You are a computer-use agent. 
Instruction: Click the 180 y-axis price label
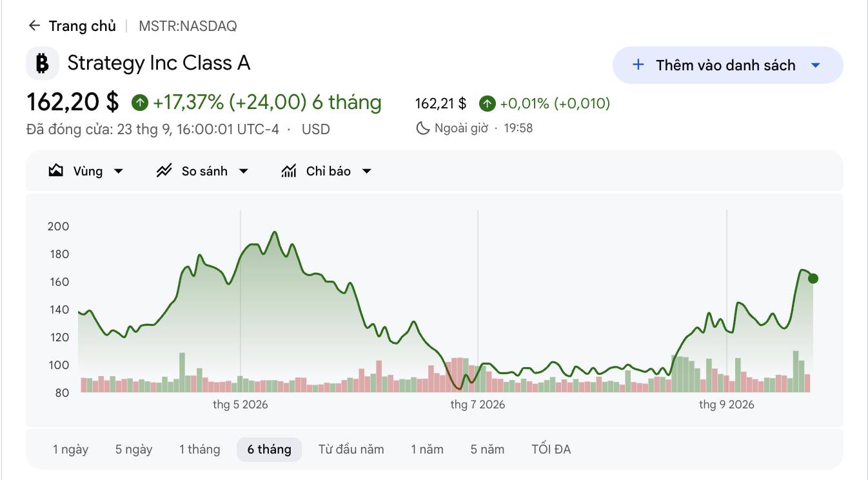58,254
